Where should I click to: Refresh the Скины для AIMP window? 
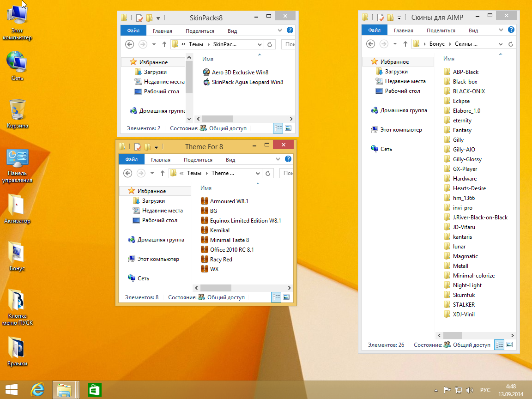[x=511, y=44]
